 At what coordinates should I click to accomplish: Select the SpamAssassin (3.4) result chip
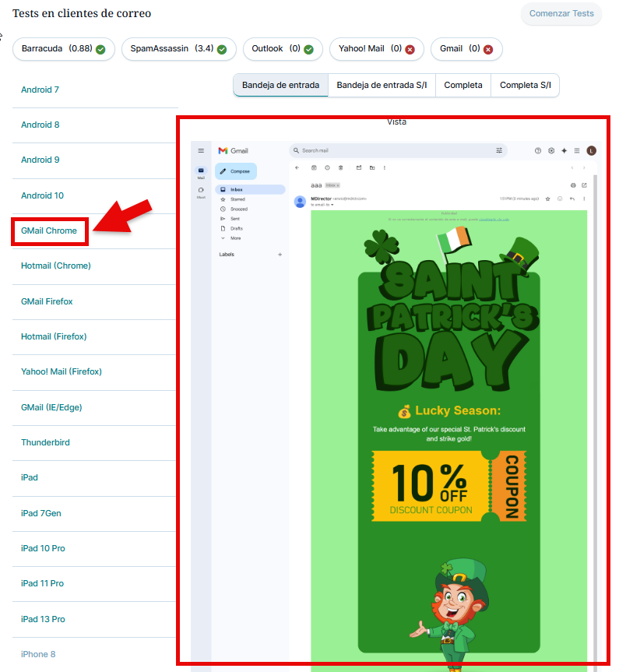click(178, 48)
